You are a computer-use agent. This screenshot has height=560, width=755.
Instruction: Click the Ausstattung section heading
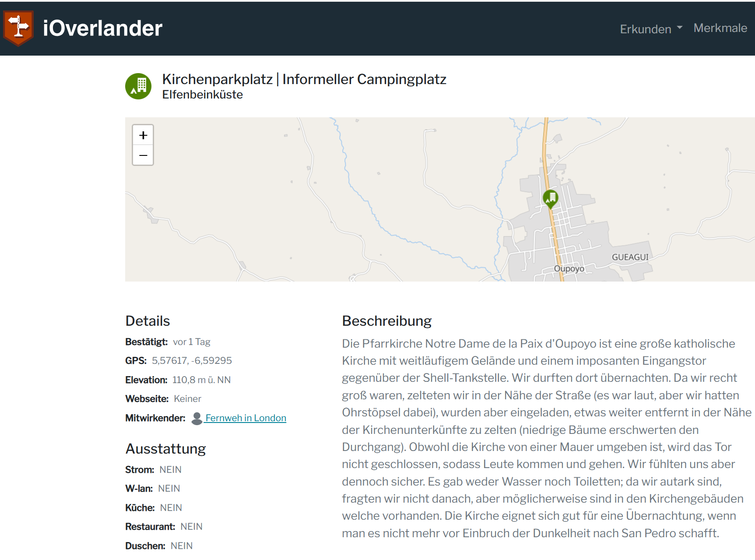[165, 449]
